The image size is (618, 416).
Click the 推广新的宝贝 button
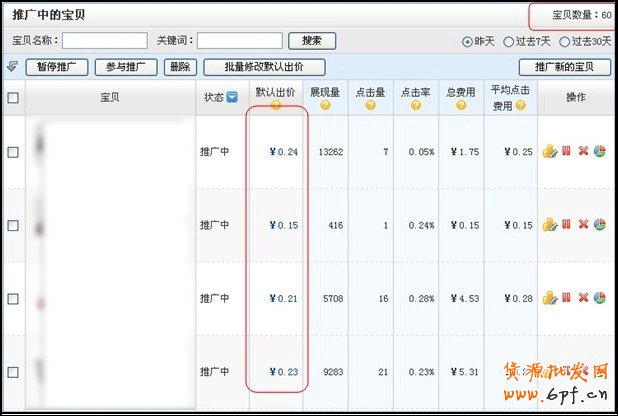(565, 67)
